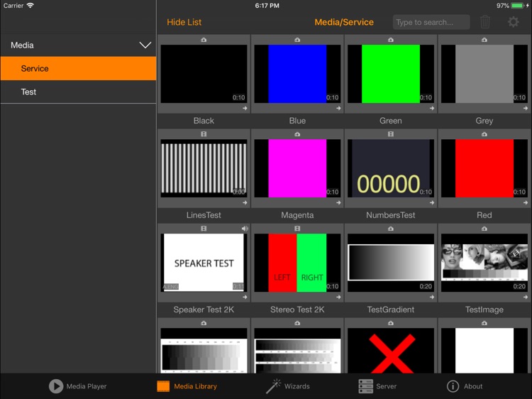Click the film strip icon above Stereo Test 2K
The height and width of the screenshot is (399, 532).
[297, 229]
